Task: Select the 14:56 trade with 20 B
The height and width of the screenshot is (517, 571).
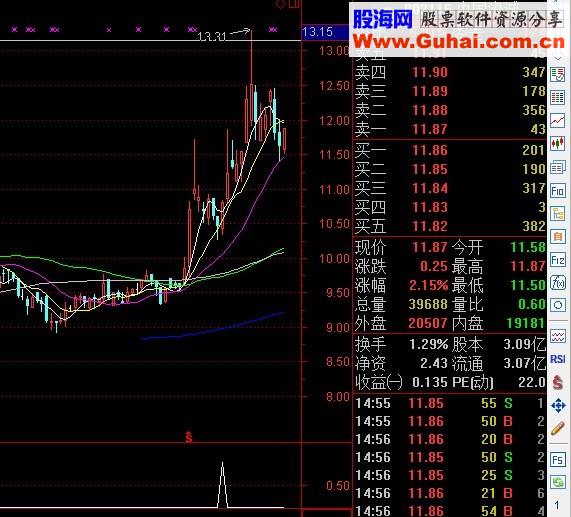Action: click(450, 439)
